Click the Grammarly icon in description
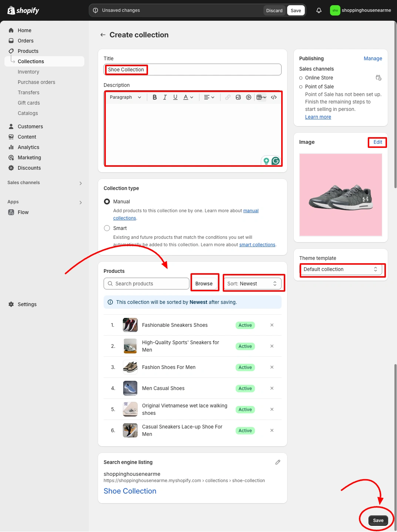The width and height of the screenshot is (397, 532). tap(276, 161)
